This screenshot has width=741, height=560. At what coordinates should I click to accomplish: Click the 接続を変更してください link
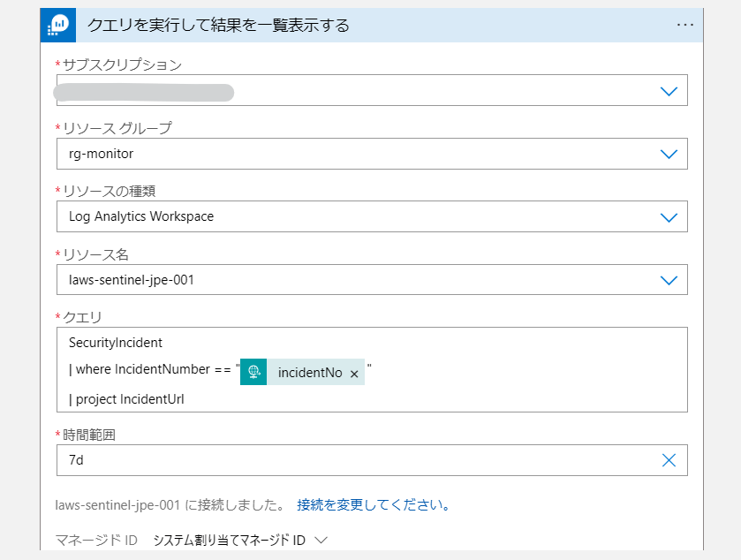[x=373, y=504]
